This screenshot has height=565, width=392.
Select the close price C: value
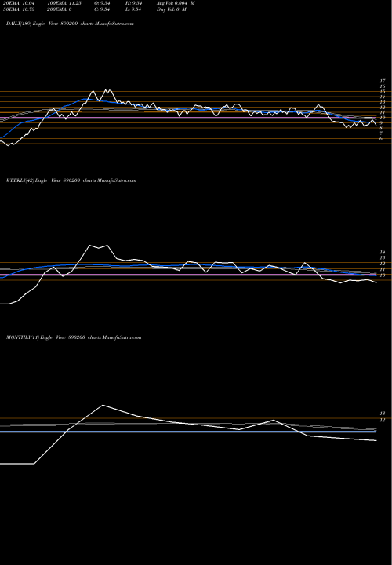tap(102, 9)
